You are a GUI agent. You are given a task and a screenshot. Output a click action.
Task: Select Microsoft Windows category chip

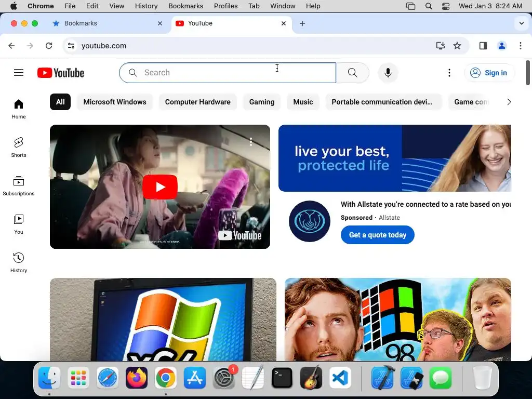coord(115,102)
